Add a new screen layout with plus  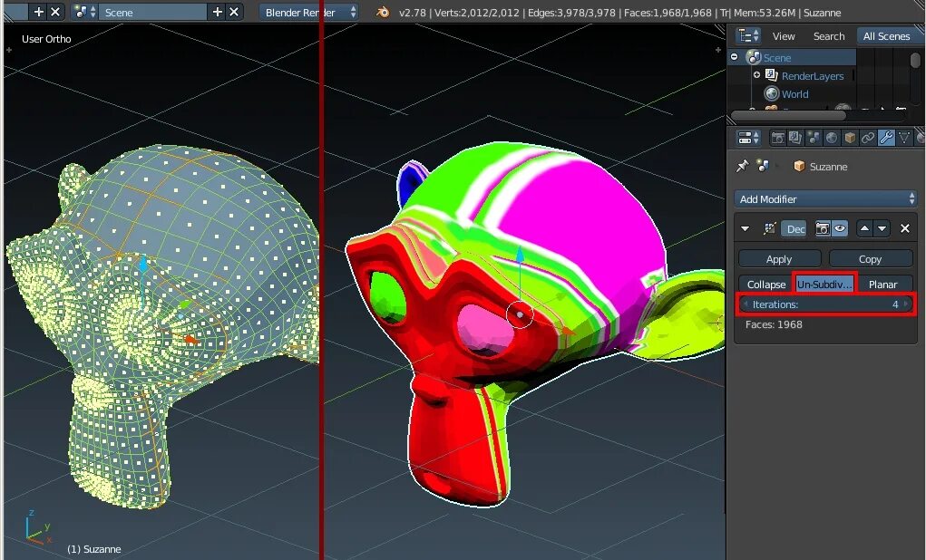point(38,12)
